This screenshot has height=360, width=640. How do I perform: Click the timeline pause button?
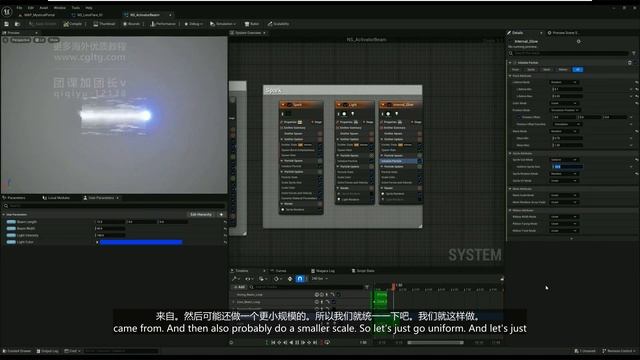pyautogui.click(x=297, y=342)
